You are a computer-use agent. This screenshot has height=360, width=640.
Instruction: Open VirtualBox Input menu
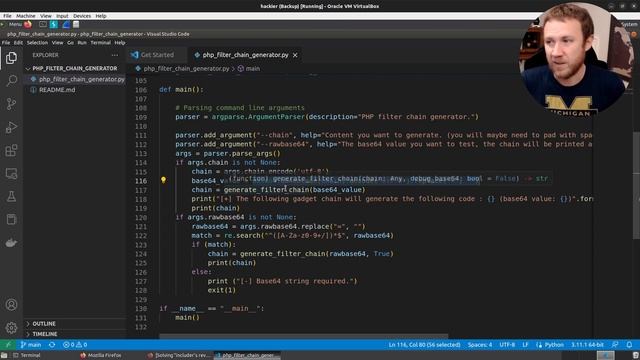coord(62,16)
